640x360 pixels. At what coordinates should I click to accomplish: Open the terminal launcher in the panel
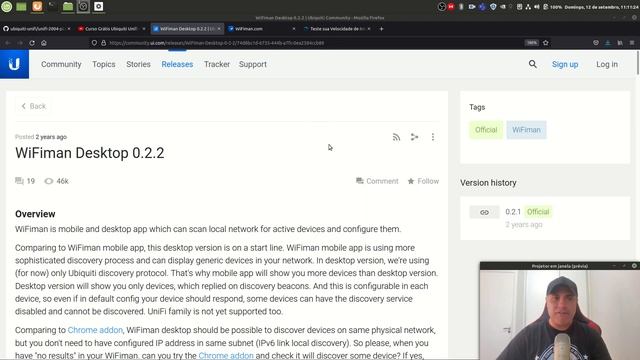(52, 7)
